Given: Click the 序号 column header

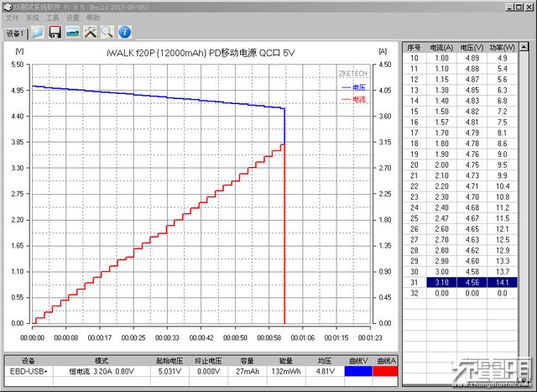Looking at the screenshot, I should click(414, 48).
